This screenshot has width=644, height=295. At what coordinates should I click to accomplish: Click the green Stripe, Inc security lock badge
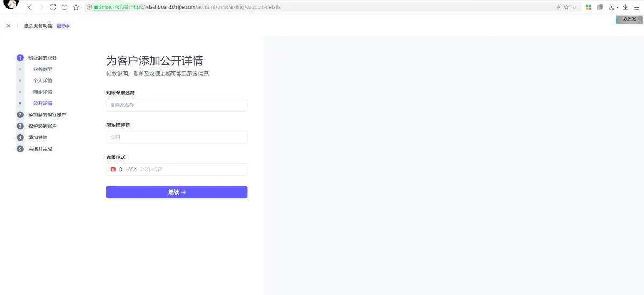111,8
